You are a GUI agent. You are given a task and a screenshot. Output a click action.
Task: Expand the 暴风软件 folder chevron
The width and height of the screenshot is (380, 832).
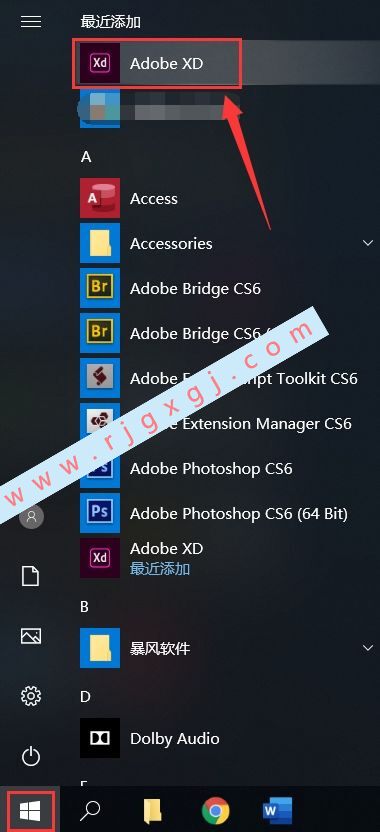(367, 648)
